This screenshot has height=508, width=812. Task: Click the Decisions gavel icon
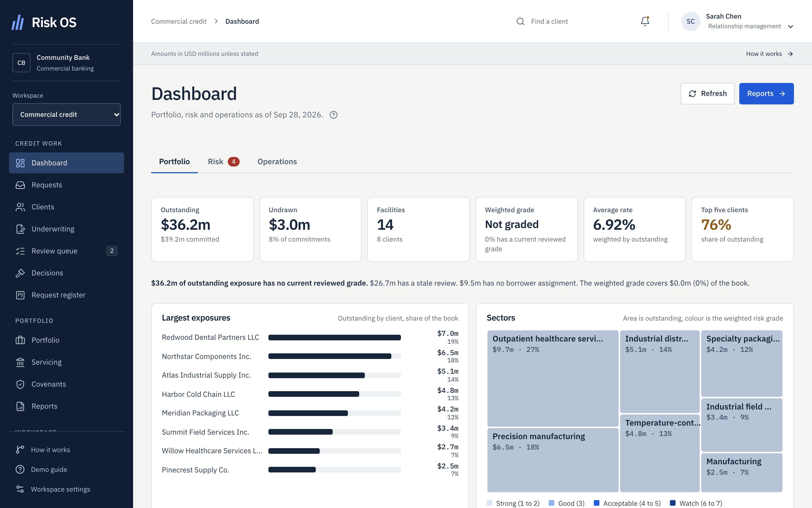tap(21, 273)
